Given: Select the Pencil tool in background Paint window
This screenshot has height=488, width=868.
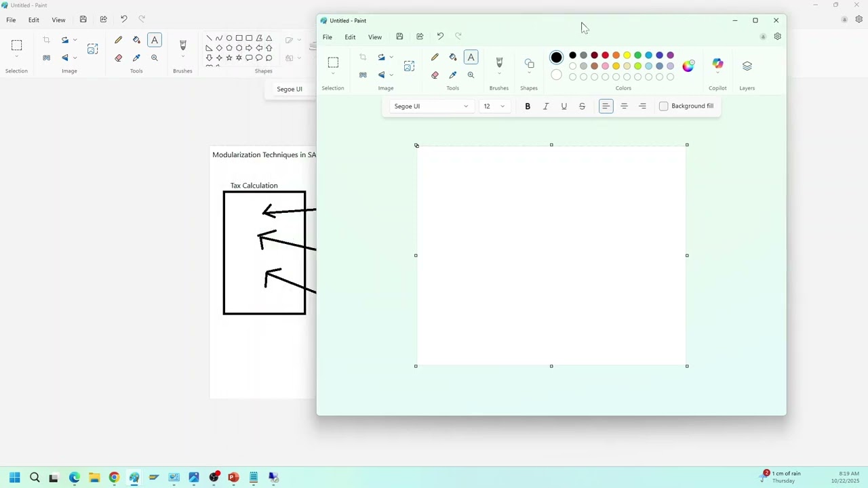Looking at the screenshot, I should click(x=119, y=41).
